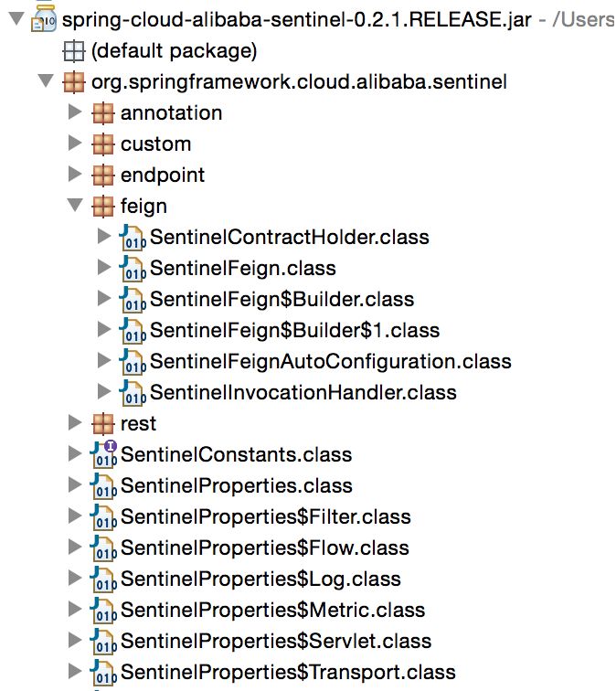
Task: Click the default package icon
Action: coord(73,51)
